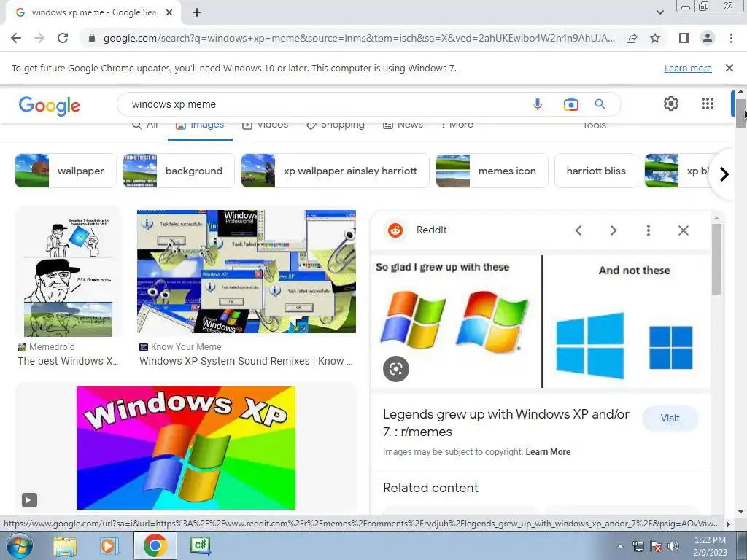Click the Learn more update link

click(688, 68)
